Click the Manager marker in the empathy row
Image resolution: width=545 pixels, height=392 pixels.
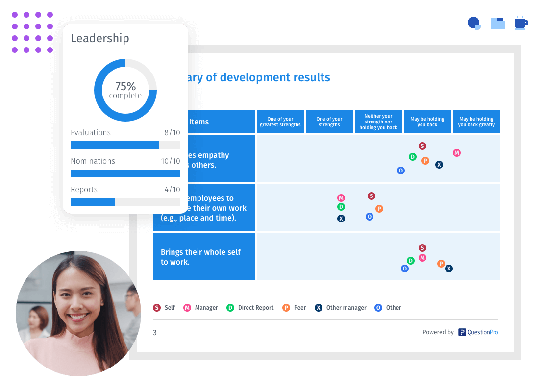(x=457, y=153)
